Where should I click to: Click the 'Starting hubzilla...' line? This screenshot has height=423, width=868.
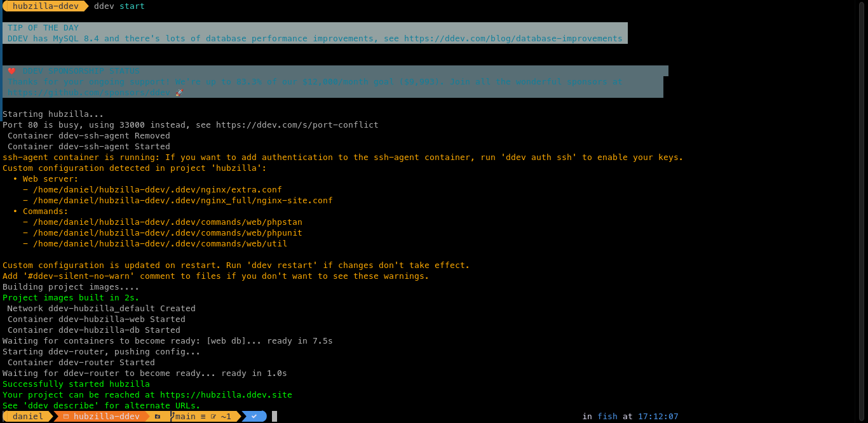53,114
